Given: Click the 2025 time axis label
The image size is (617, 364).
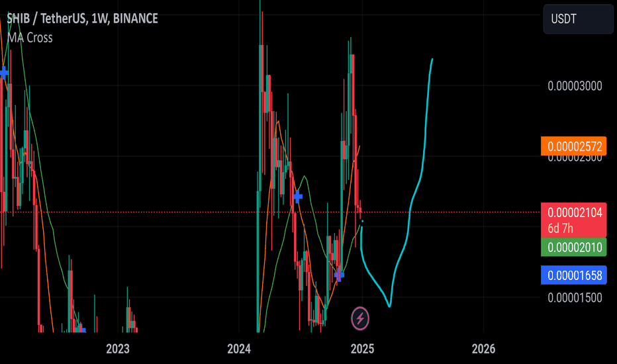Looking at the screenshot, I should point(362,349).
